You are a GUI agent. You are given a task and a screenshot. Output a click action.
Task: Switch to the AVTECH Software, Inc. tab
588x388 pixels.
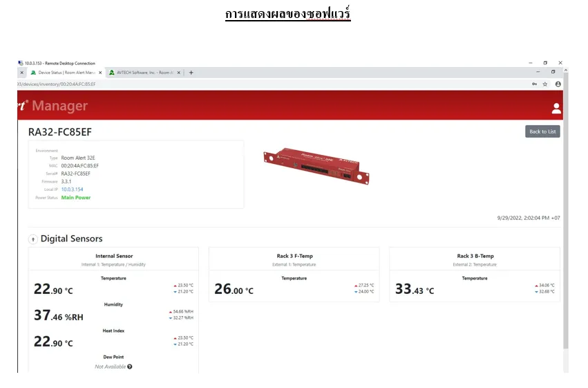[x=142, y=73]
